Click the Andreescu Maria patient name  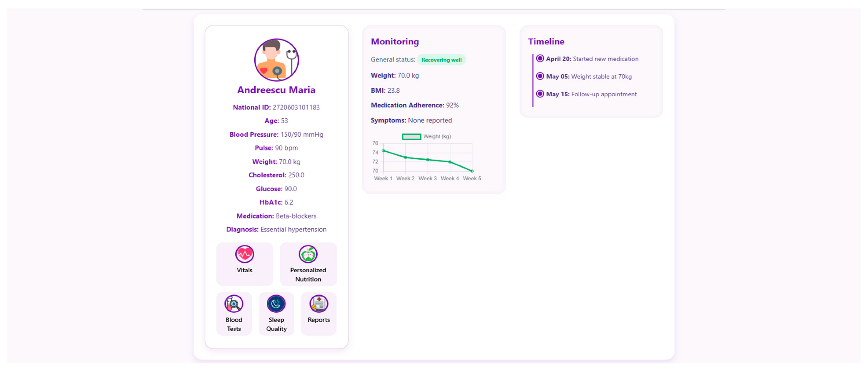[276, 90]
